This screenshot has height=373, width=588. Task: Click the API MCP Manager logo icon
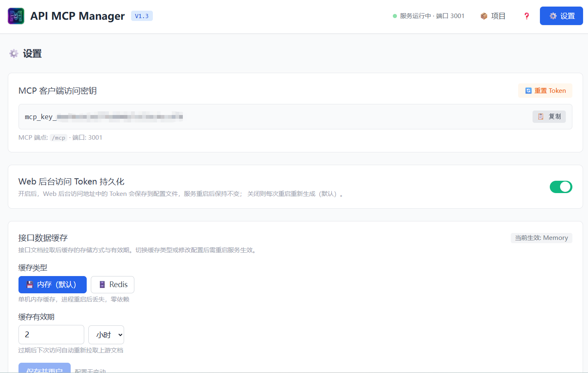tap(16, 16)
